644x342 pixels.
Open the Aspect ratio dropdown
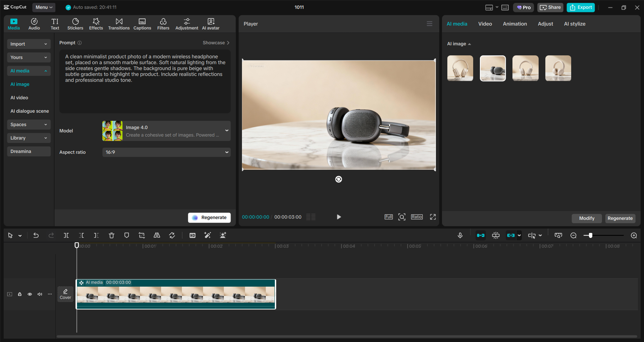tap(166, 152)
